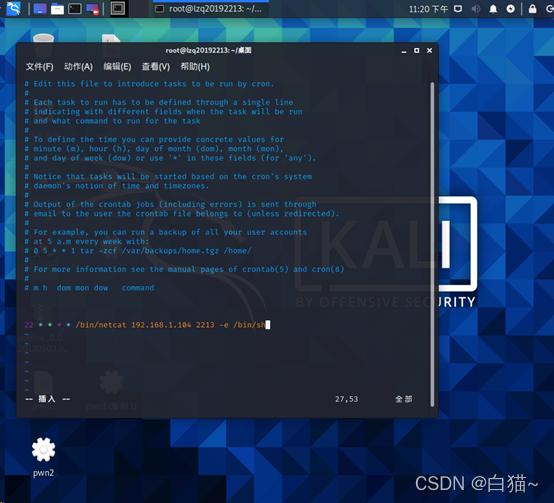This screenshot has width=554, height=503.
Task: Click the screen recorder icon with red dot
Action: point(93,9)
